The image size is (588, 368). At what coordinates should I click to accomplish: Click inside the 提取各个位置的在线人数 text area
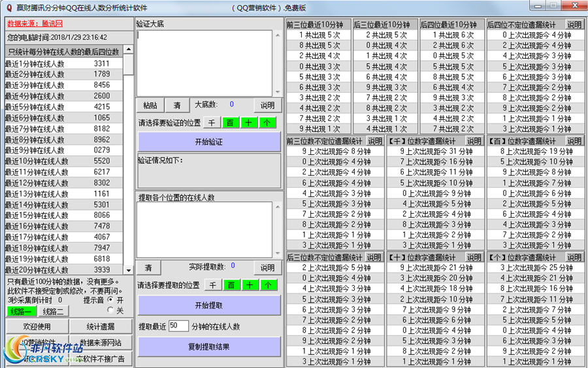click(x=204, y=229)
